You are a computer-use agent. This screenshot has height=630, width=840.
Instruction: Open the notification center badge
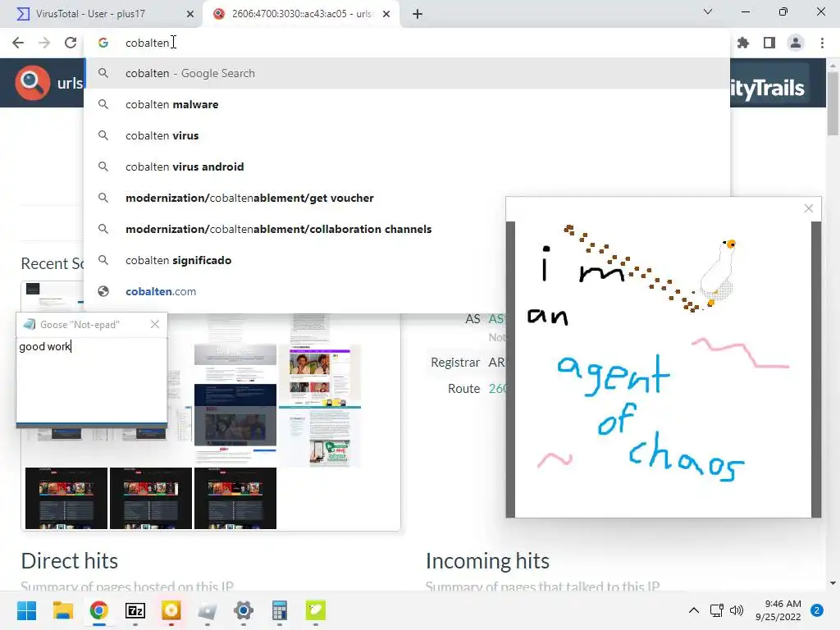coord(817,610)
